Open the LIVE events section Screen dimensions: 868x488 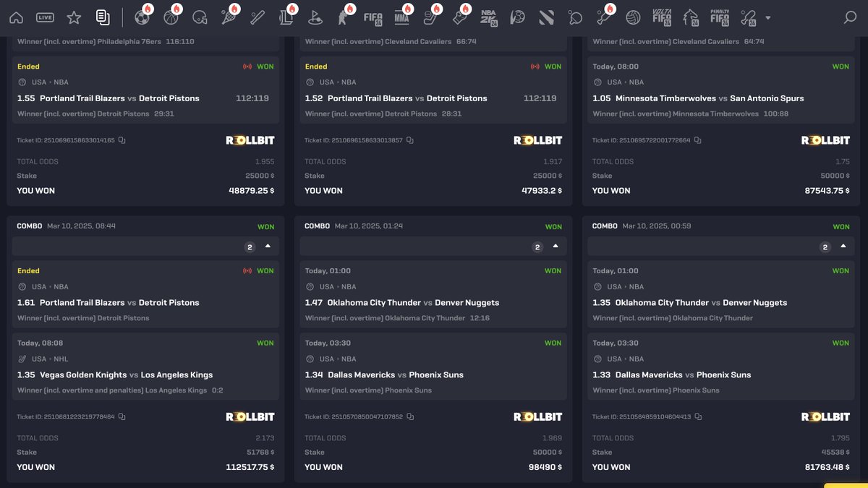(x=45, y=17)
